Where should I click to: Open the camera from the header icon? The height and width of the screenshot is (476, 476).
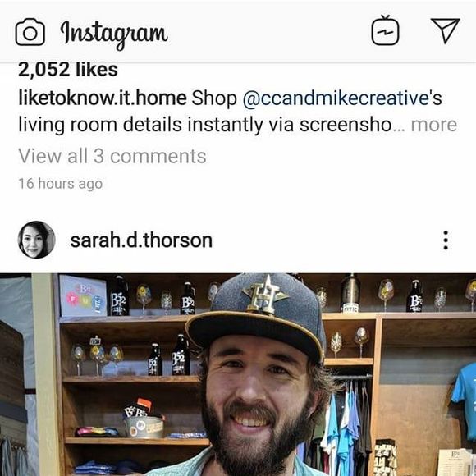click(30, 32)
